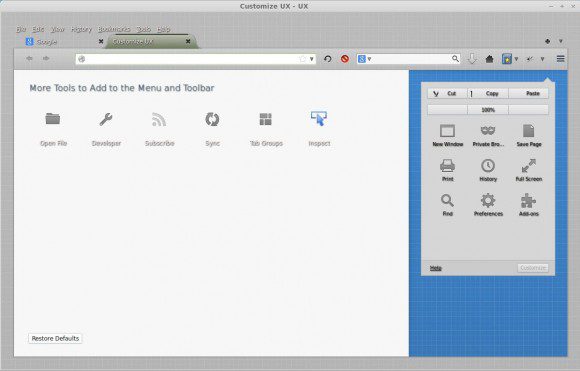Open the History clock icon
580x371 pixels.
pos(488,166)
